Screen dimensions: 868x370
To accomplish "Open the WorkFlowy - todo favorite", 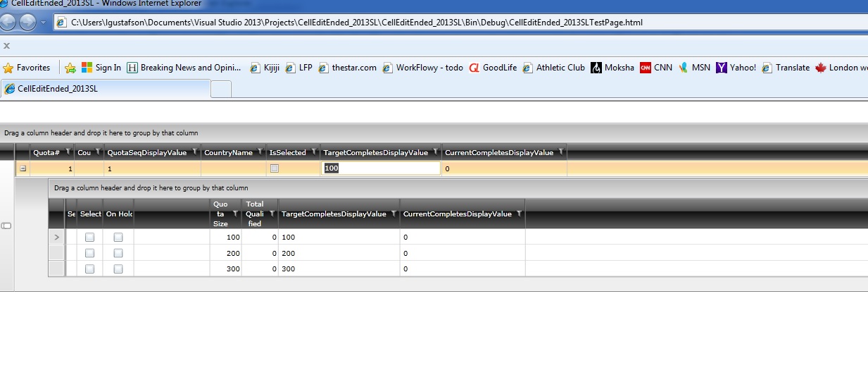I will 422,68.
